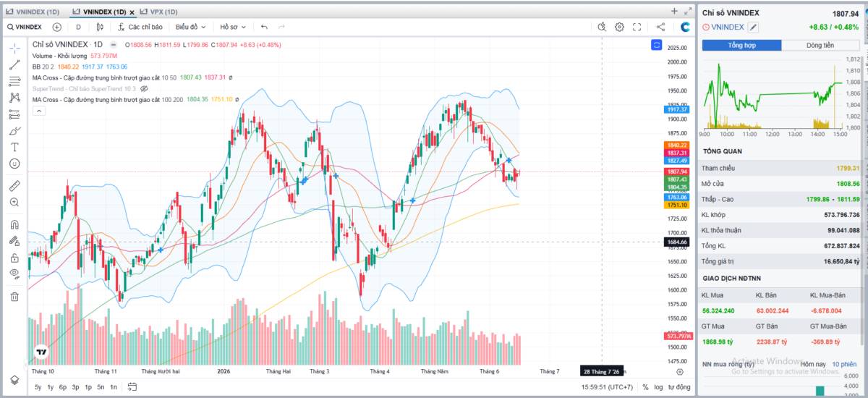This screenshot has height=398, width=868.
Task: Open the timezone menu at 15:59:51 (UTC+7)
Action: coord(607,387)
